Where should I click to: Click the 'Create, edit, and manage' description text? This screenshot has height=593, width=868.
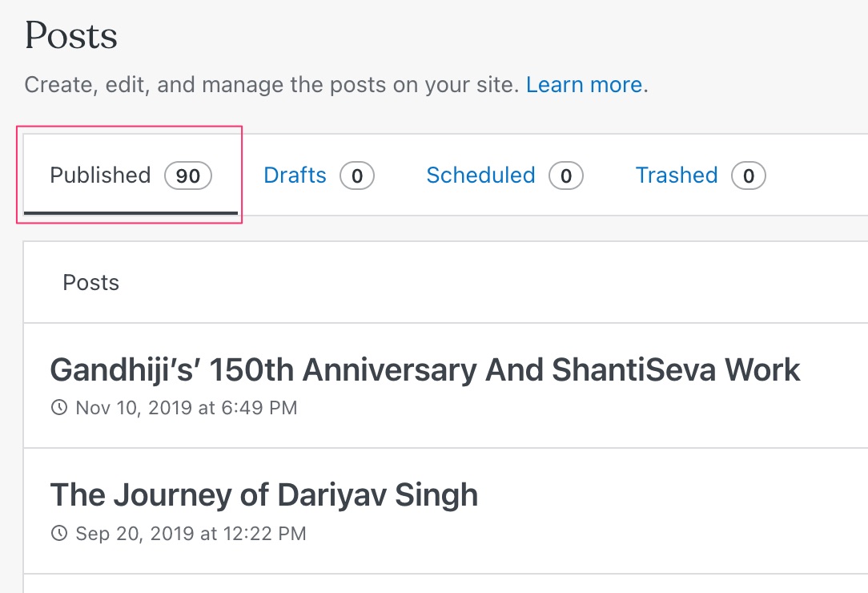click(x=272, y=85)
